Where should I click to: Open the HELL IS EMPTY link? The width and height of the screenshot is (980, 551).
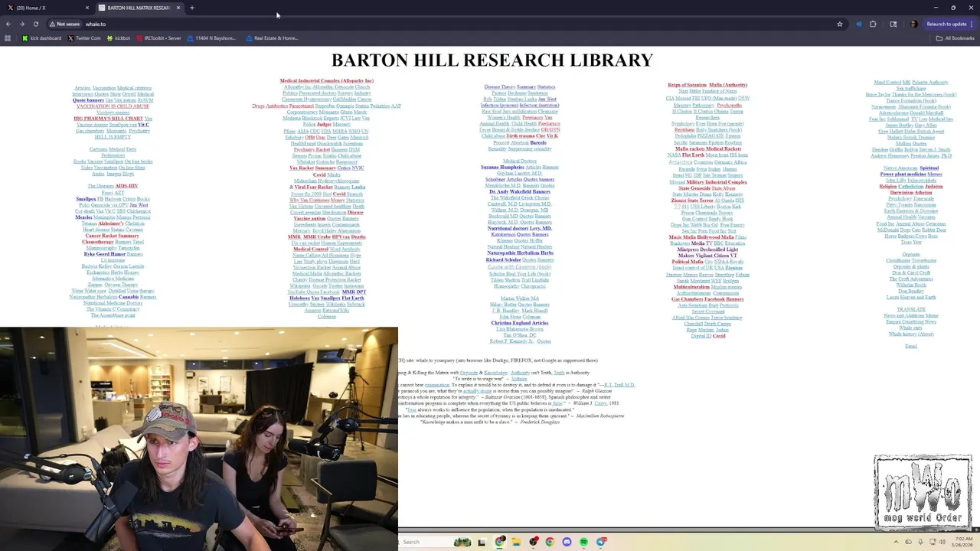click(x=113, y=137)
